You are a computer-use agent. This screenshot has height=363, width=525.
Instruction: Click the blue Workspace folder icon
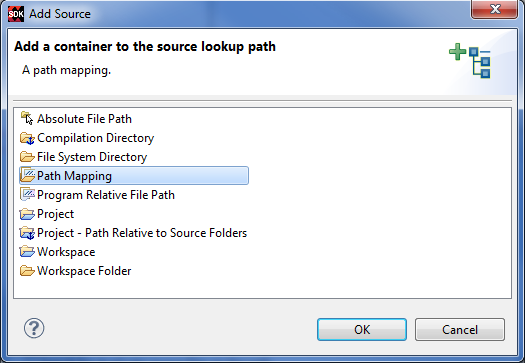pyautogui.click(x=27, y=252)
